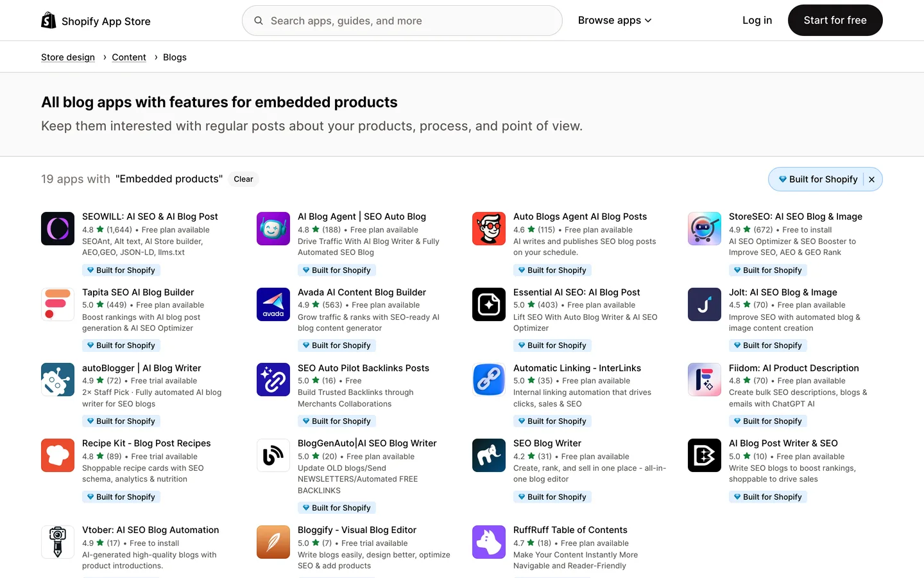This screenshot has height=578, width=924.
Task: Go to the Content breadcrumb
Action: 129,57
